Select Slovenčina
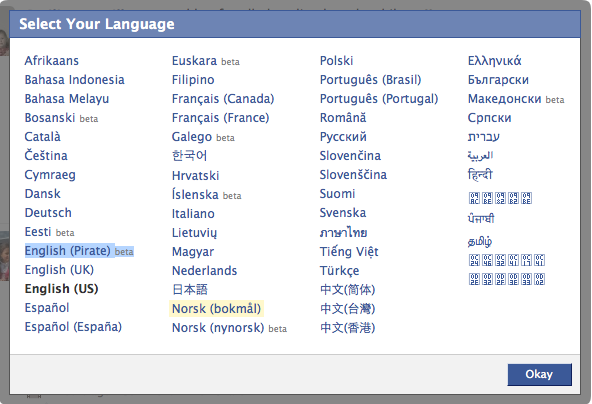 tap(350, 156)
